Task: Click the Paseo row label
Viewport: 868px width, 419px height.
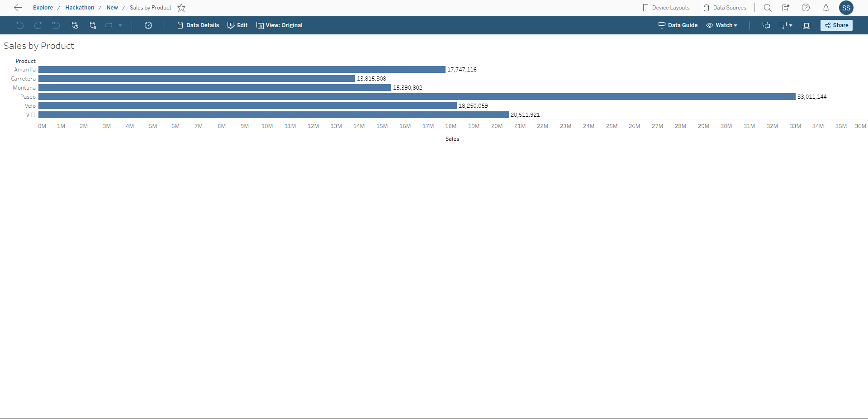Action: coord(28,97)
